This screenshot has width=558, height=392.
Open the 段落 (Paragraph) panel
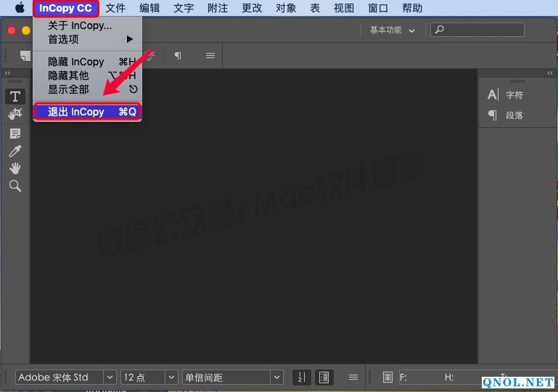506,115
